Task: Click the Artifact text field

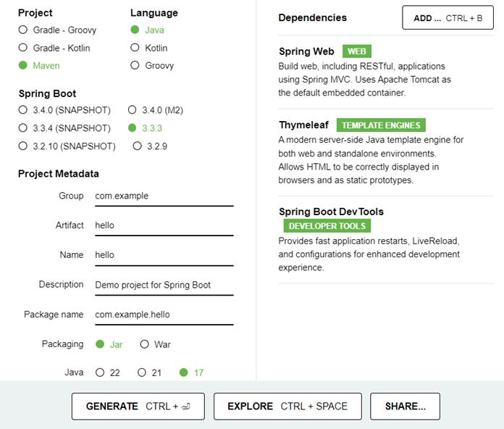Action: point(164,226)
